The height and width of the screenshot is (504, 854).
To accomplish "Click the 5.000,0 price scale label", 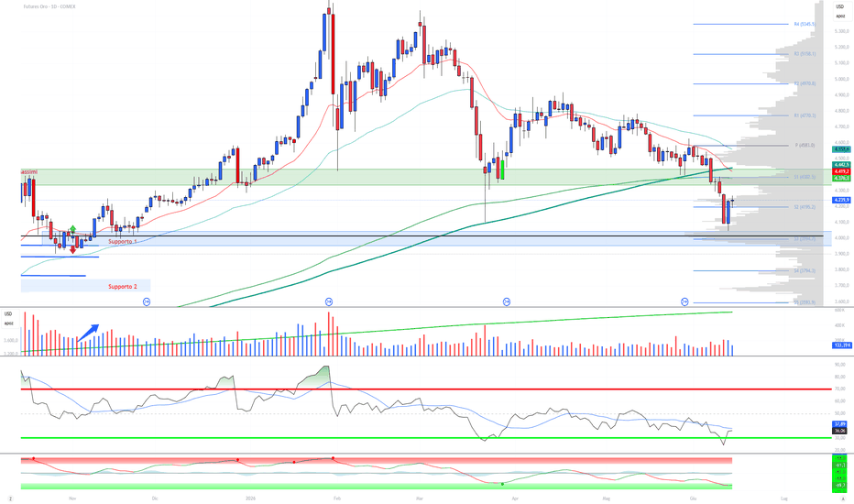I will click(x=841, y=79).
